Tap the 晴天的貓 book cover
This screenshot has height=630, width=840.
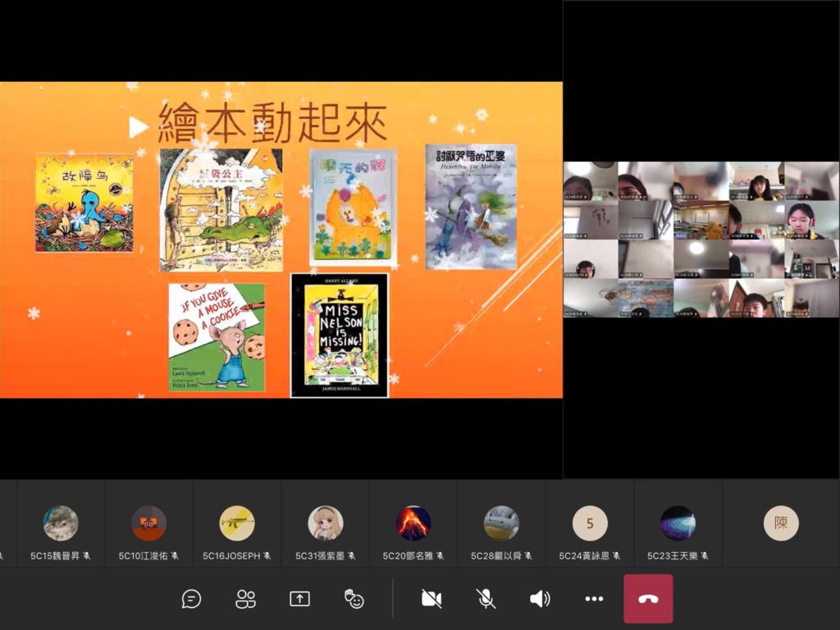point(354,207)
